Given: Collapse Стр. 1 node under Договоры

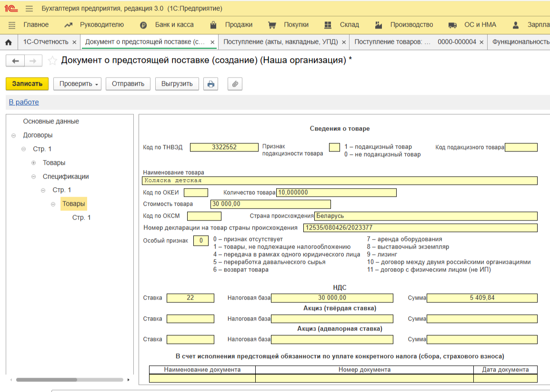Looking at the screenshot, I should 23,149.
